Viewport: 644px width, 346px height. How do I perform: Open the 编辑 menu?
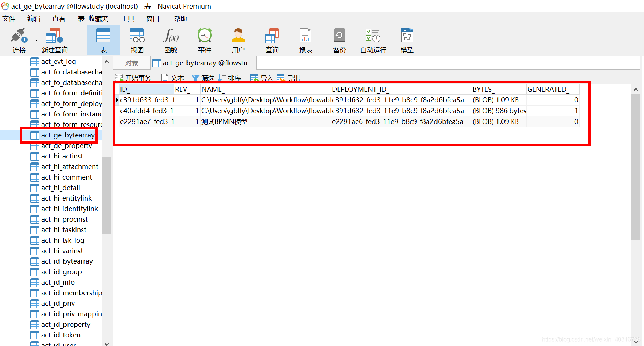click(x=34, y=18)
